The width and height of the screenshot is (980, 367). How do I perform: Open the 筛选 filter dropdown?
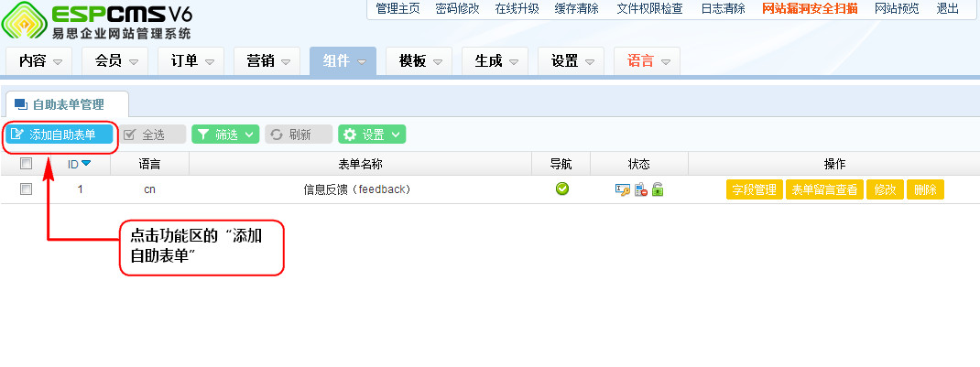point(225,135)
